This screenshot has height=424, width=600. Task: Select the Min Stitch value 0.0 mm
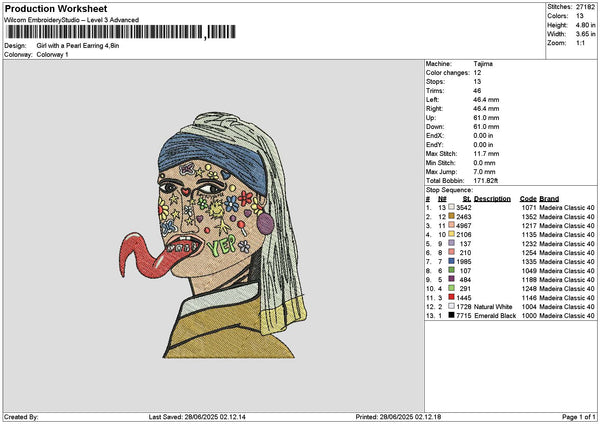[484, 163]
